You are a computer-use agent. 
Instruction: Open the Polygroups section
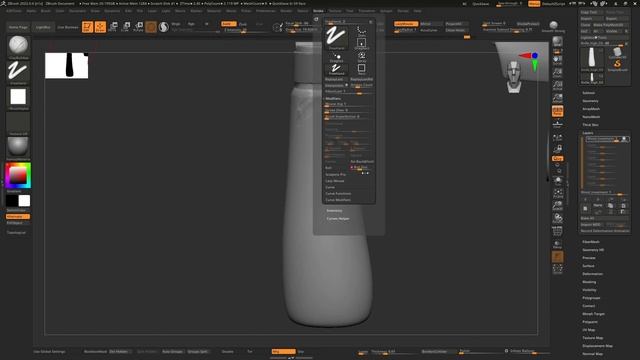pyautogui.click(x=591, y=298)
